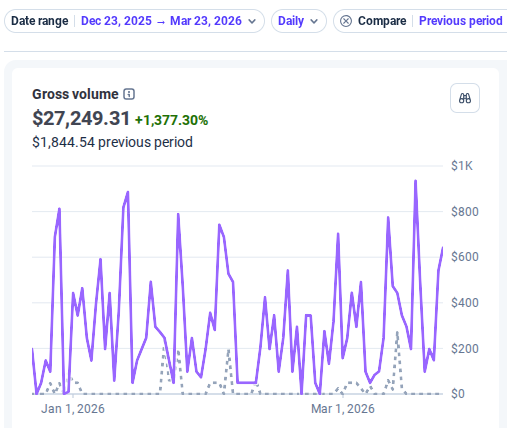Open the binoculars explore button
This screenshot has height=428, width=507.
click(x=465, y=98)
